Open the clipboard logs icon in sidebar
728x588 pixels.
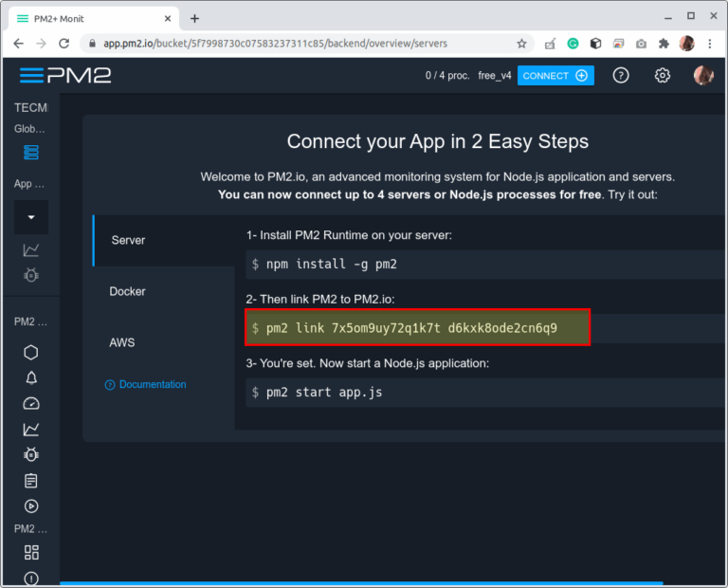point(31,481)
